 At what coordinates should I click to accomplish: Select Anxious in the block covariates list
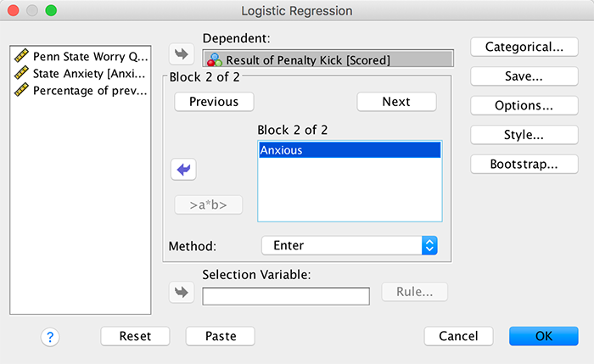(350, 150)
